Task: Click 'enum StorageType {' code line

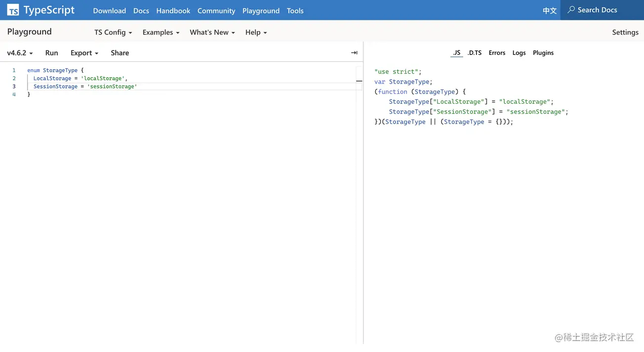Action: point(55,70)
